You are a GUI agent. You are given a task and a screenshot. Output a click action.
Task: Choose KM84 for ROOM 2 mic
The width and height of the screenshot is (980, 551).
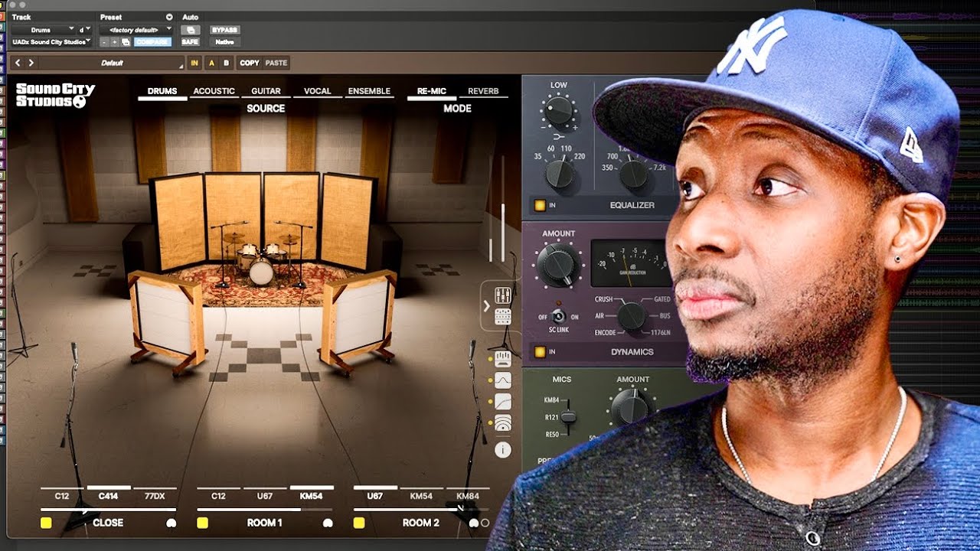click(x=468, y=496)
